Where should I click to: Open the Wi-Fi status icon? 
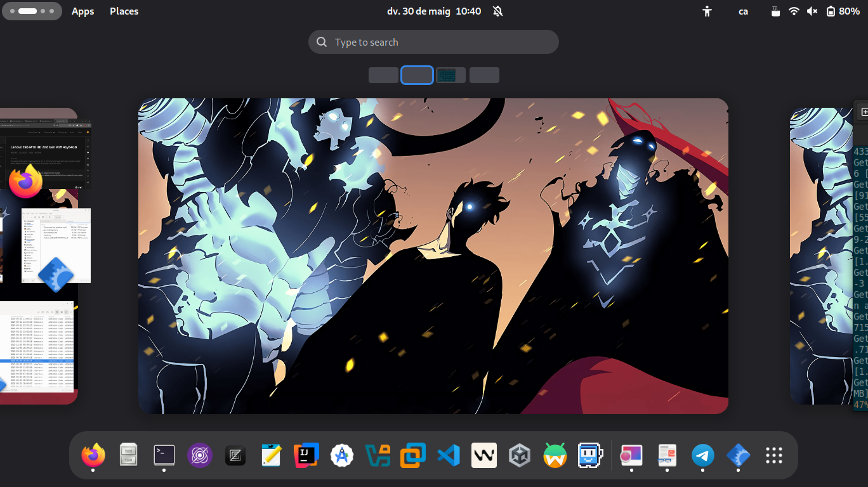coord(794,11)
